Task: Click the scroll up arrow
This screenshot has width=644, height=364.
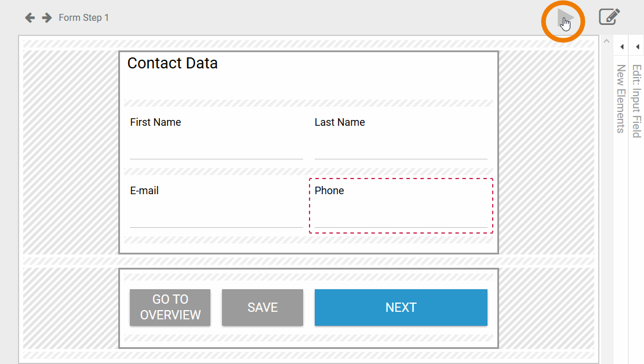Action: (606, 41)
